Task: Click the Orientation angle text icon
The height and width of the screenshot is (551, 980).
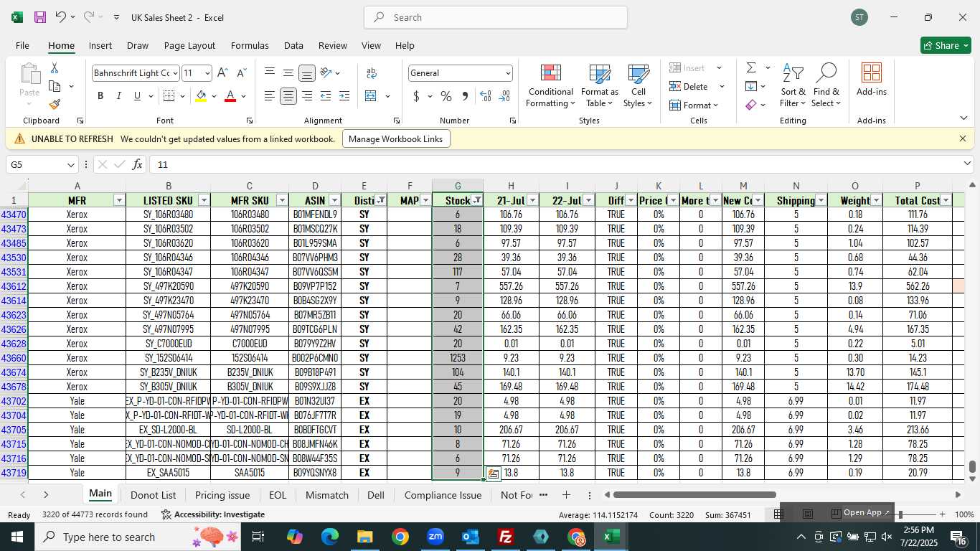Action: [326, 73]
